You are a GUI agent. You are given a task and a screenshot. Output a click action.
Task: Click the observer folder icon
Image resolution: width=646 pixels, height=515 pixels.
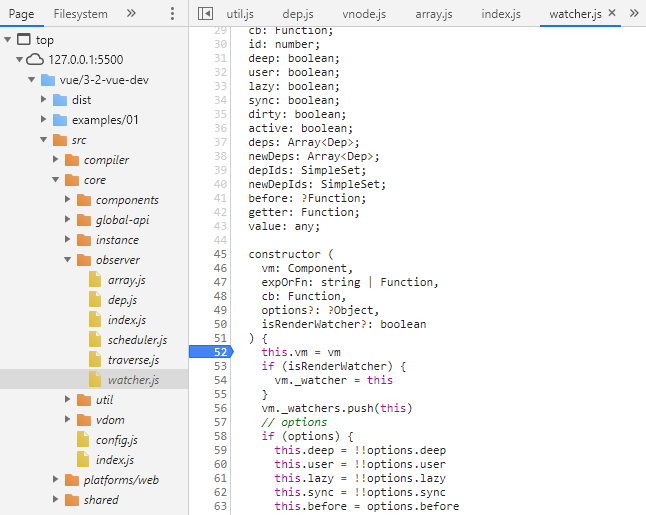click(84, 260)
